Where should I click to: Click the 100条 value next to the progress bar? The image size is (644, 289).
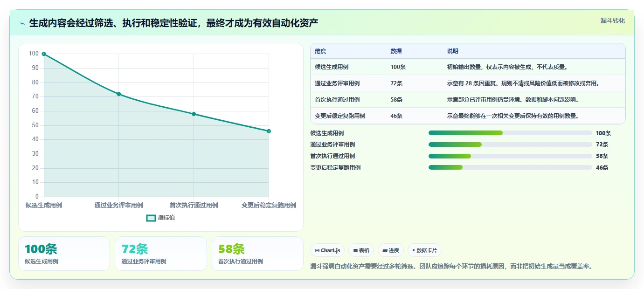(x=603, y=133)
